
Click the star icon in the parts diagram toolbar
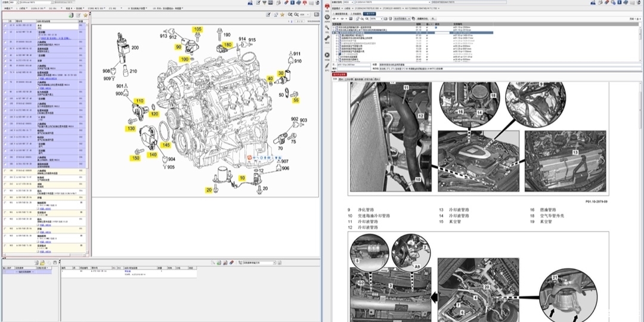[282, 15]
